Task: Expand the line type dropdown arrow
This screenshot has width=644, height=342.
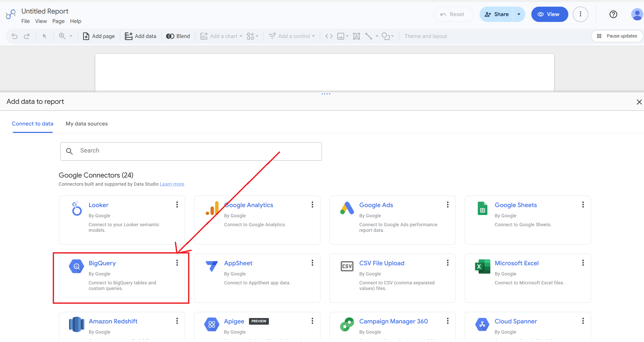Action: [377, 36]
